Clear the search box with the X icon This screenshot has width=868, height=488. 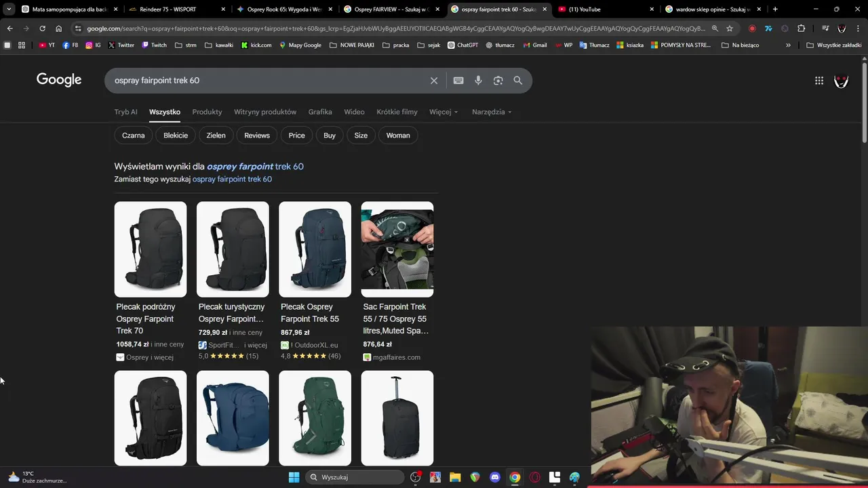(434, 81)
